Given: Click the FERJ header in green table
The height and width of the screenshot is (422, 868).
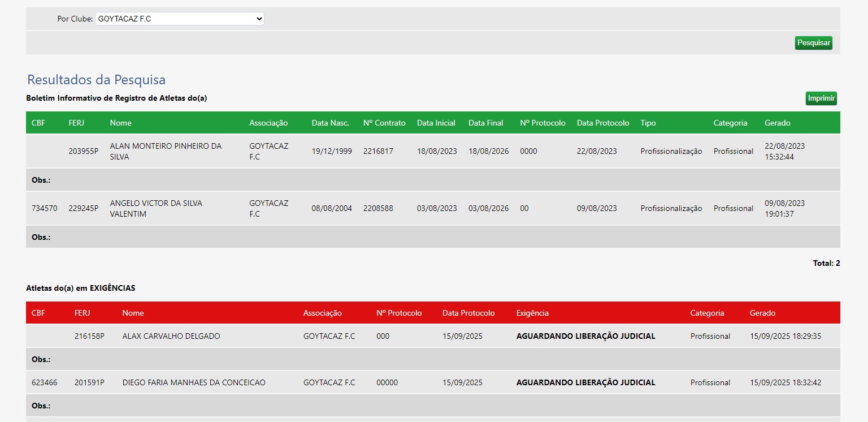Looking at the screenshot, I should [x=76, y=123].
